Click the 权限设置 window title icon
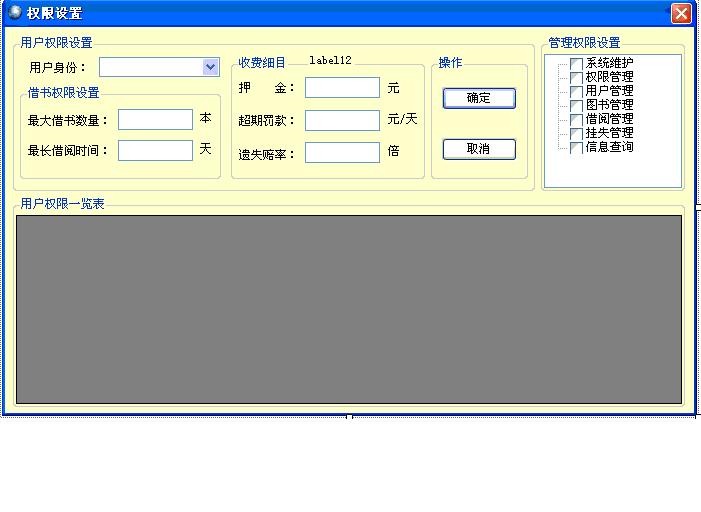Image resolution: width=701 pixels, height=512 pixels. click(x=15, y=13)
